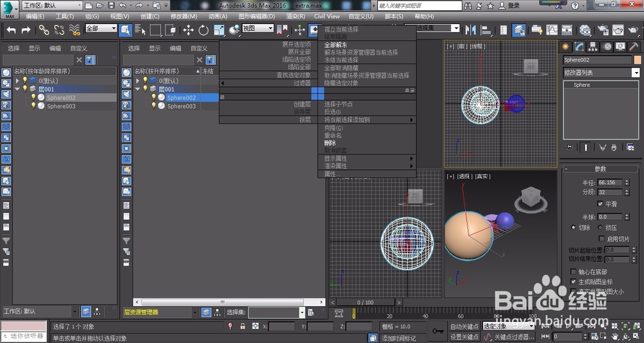Image resolution: width=644 pixels, height=343 pixels.
Task: Expand the 0(默认) layer in right explorer
Action: pos(138,81)
